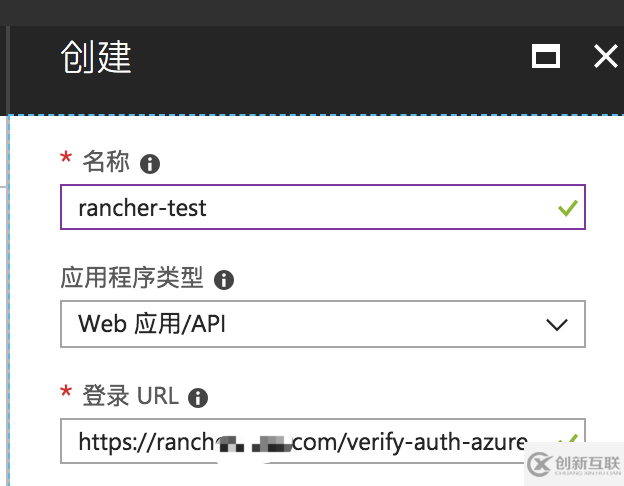Click the 应用程序类型 label text

(x=132, y=277)
